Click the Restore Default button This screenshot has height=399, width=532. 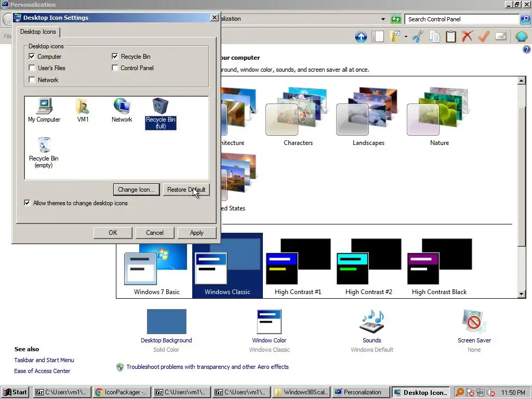click(x=186, y=190)
